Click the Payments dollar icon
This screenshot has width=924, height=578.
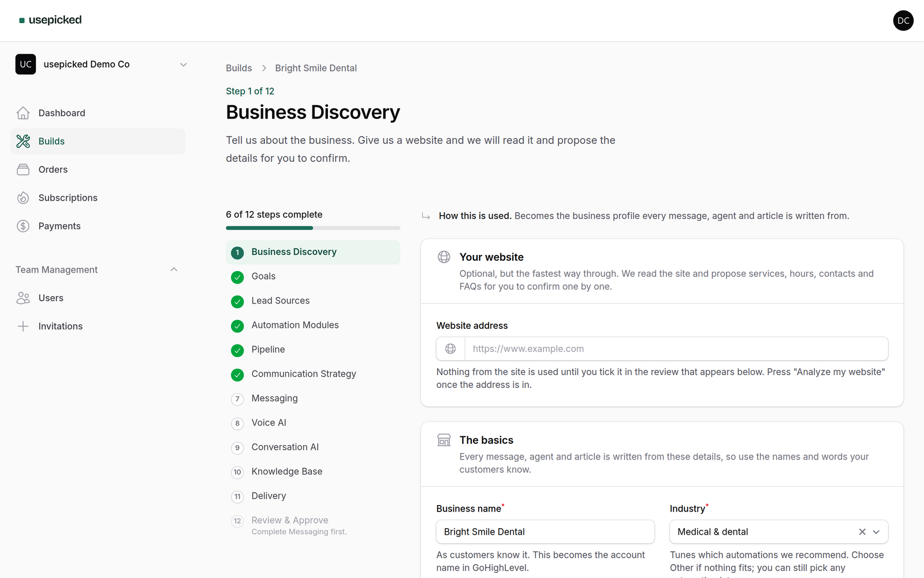point(23,226)
